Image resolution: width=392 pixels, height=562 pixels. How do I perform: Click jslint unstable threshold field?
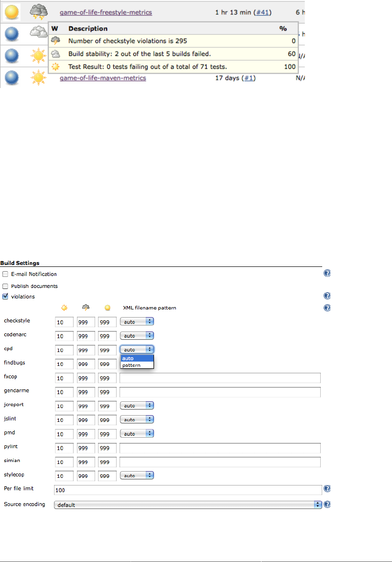point(107,420)
